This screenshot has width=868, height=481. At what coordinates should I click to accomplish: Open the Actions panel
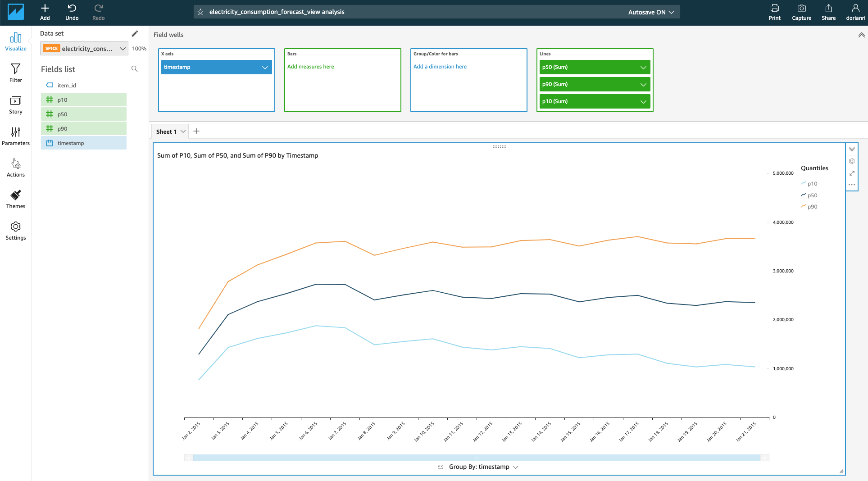pos(16,168)
